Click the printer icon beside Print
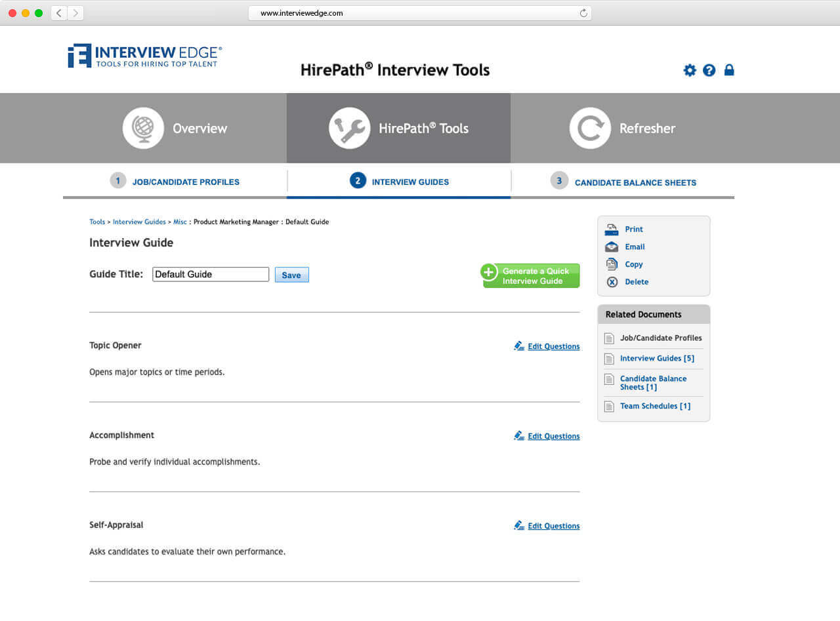Image resolution: width=840 pixels, height=621 pixels. tap(612, 230)
